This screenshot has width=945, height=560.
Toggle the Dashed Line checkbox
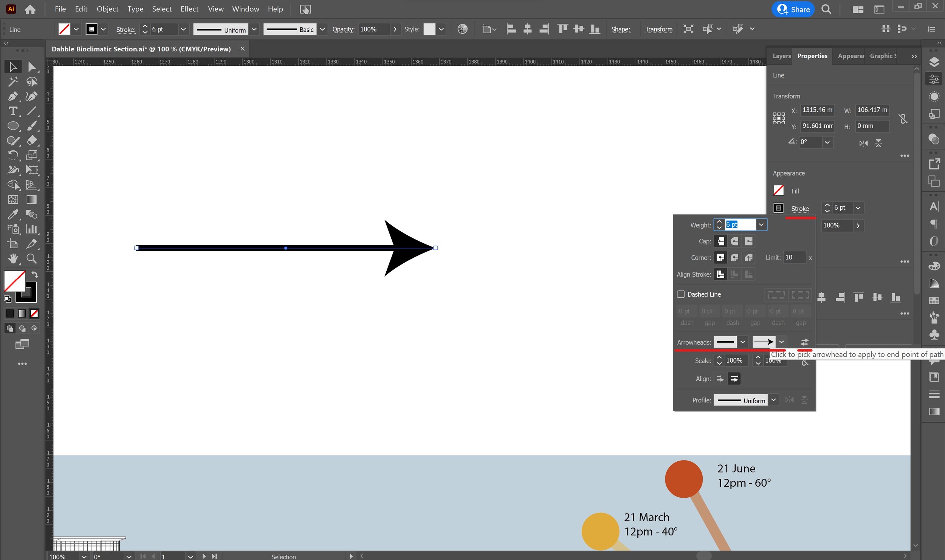pyautogui.click(x=681, y=294)
